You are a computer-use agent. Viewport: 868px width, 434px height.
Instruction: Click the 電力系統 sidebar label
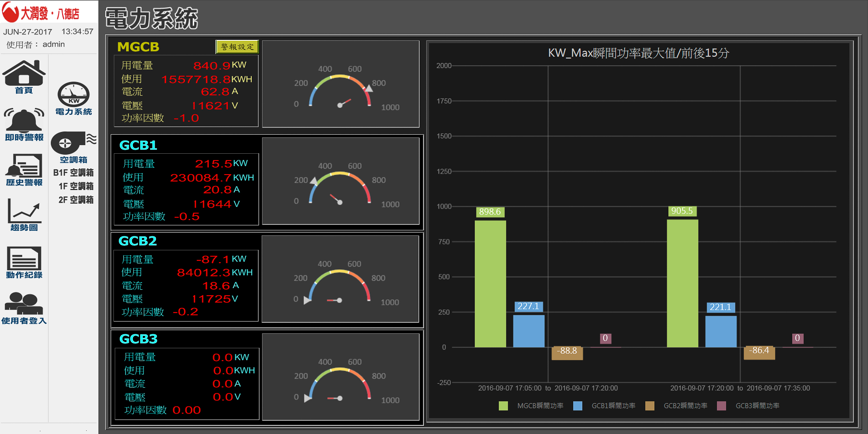74,112
